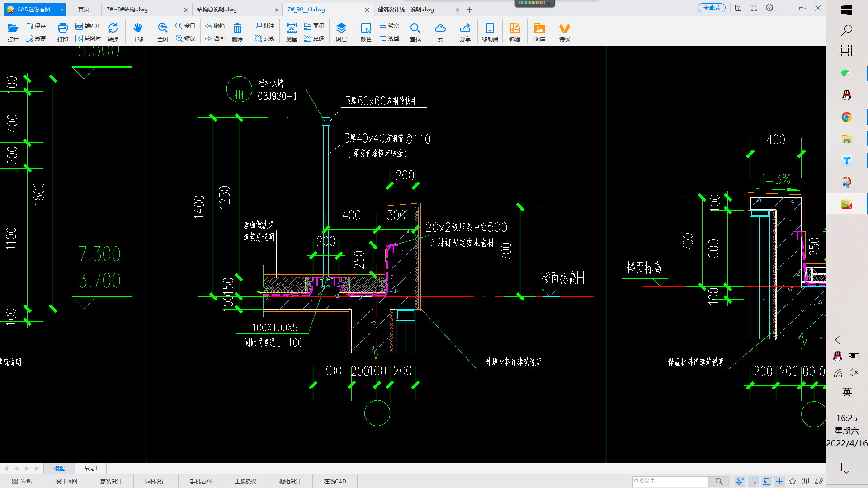
Task: Expand the 更多 more tools option
Action: [x=314, y=38]
